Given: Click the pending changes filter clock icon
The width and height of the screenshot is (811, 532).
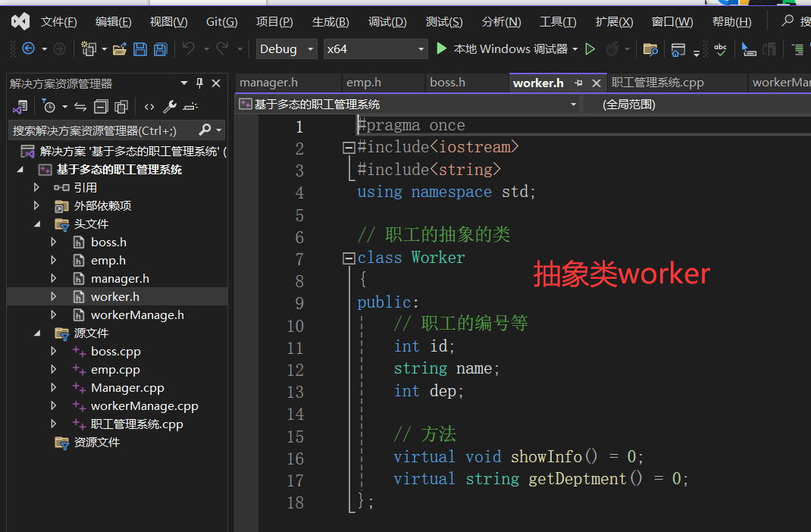Looking at the screenshot, I should tap(49, 107).
